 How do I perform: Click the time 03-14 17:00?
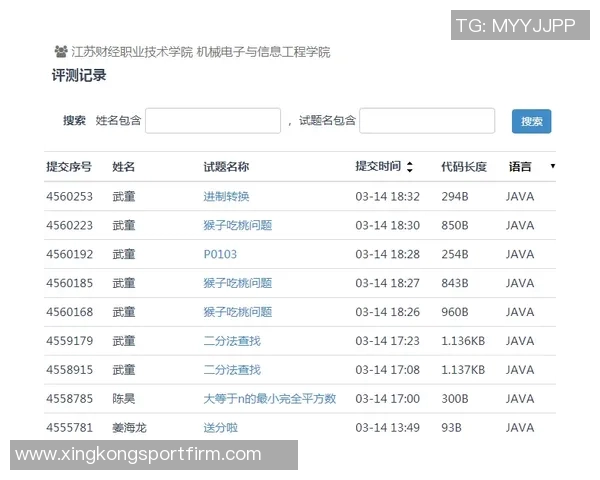pyautogui.click(x=388, y=398)
